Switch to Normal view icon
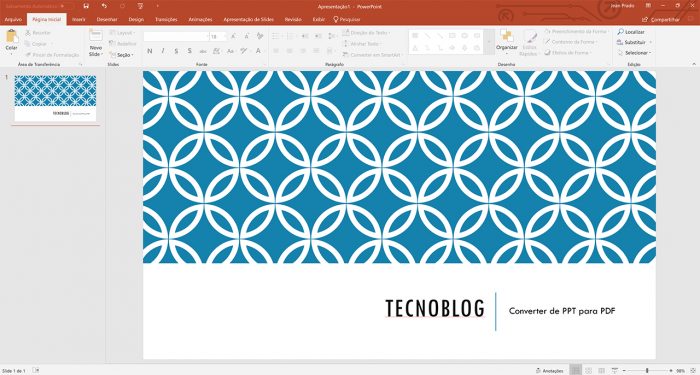 575,371
